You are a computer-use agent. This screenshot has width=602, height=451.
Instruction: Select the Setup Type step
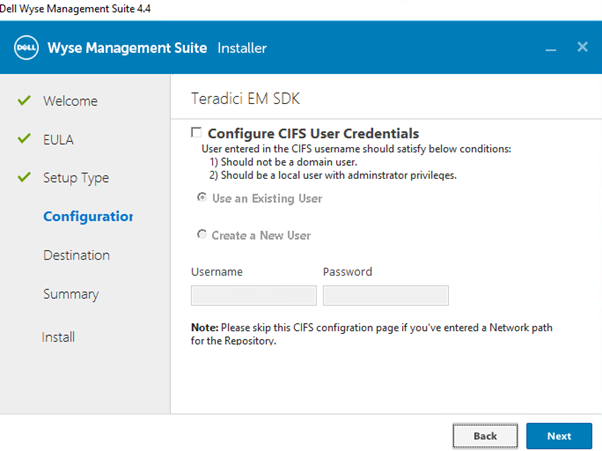point(76,178)
